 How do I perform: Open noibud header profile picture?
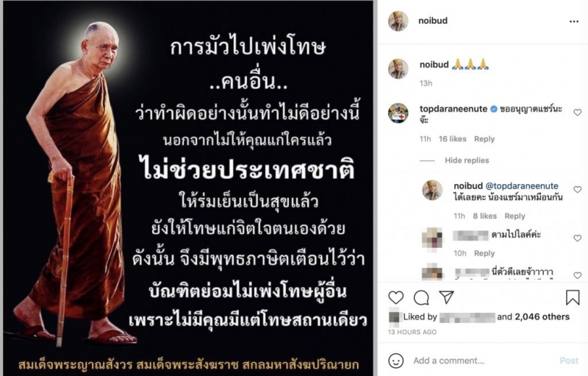398,21
